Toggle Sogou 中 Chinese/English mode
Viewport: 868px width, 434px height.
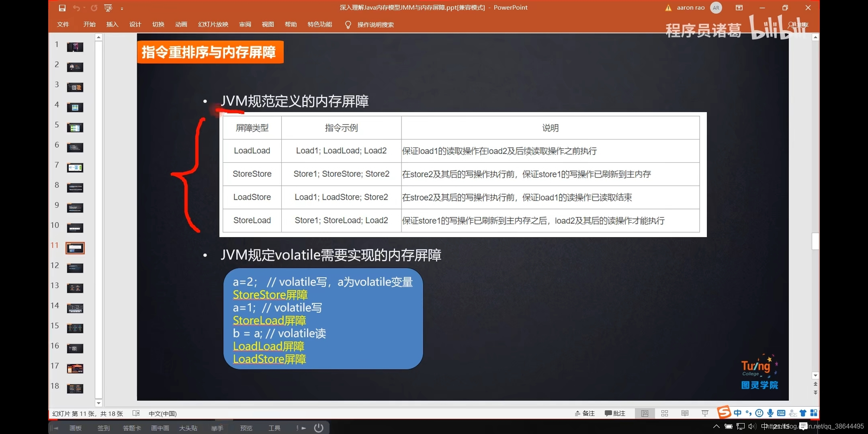tap(738, 413)
